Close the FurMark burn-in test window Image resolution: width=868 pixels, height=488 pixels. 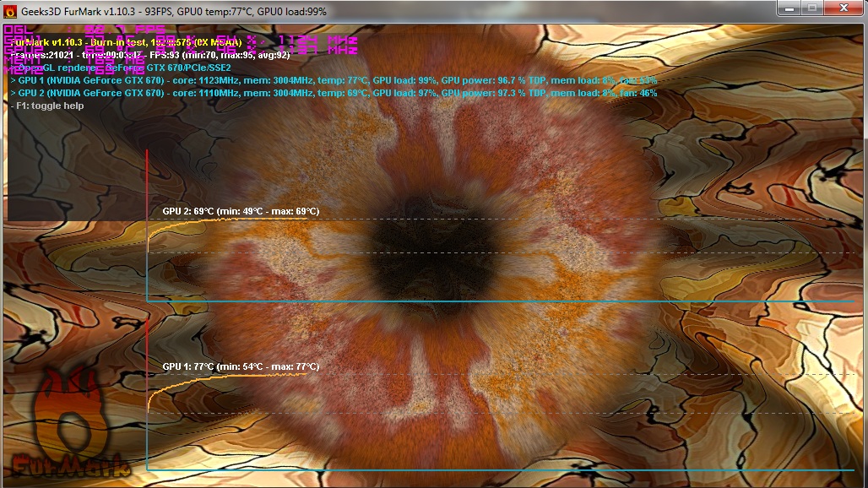tap(844, 8)
